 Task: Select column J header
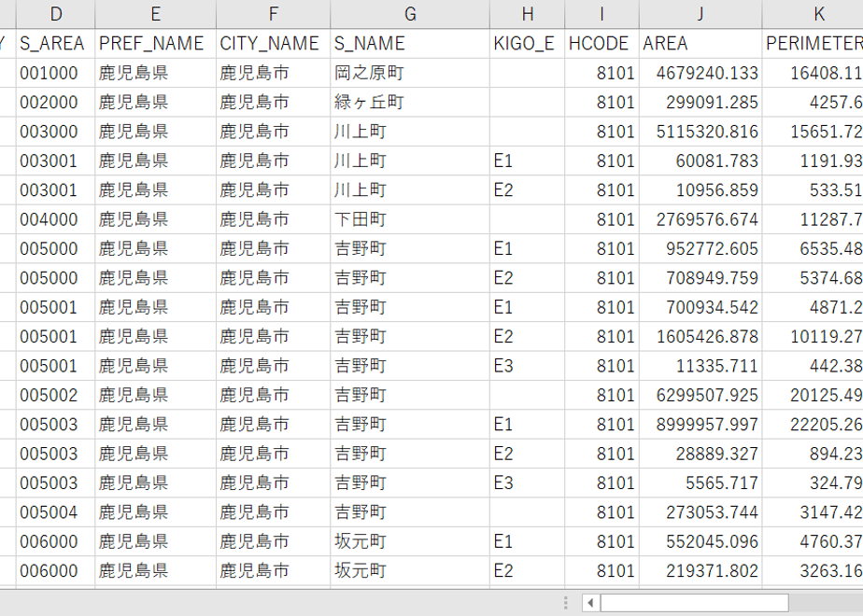click(700, 14)
